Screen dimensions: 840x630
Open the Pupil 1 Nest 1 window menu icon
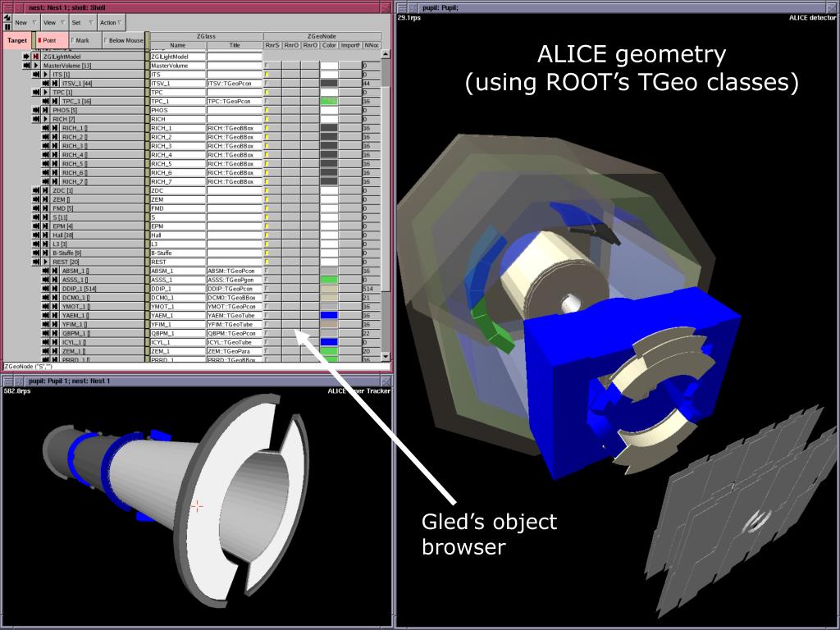point(8,381)
